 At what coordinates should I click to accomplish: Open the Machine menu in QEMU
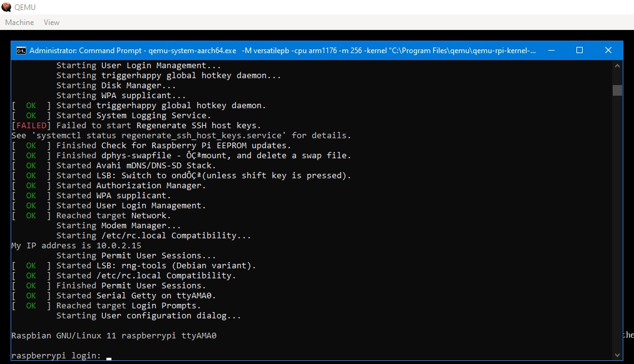(x=19, y=23)
